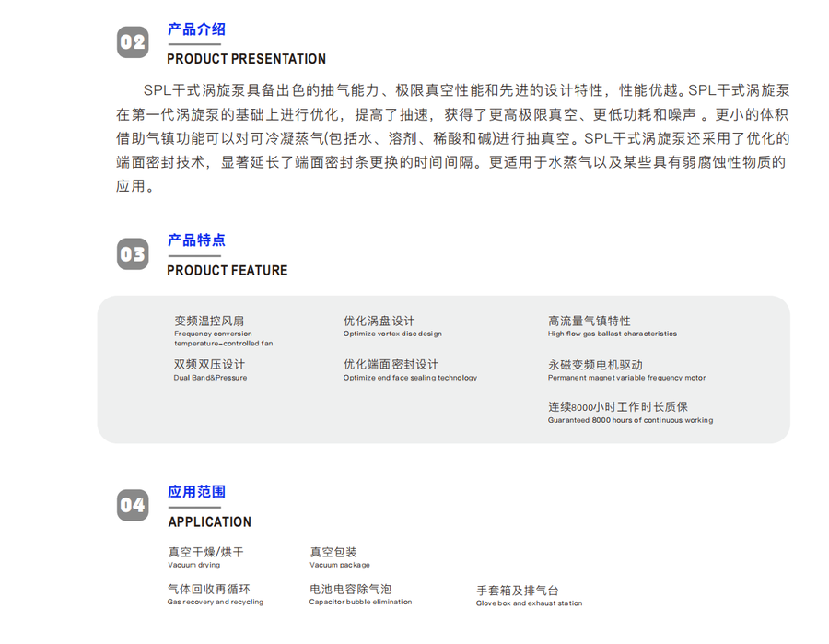Click the APPLICATION title
829x644 pixels.
(x=210, y=521)
